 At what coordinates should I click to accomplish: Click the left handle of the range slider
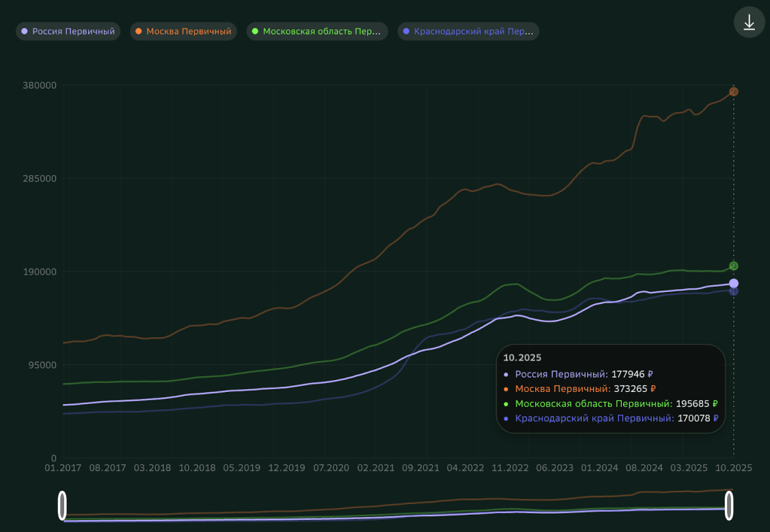62,506
